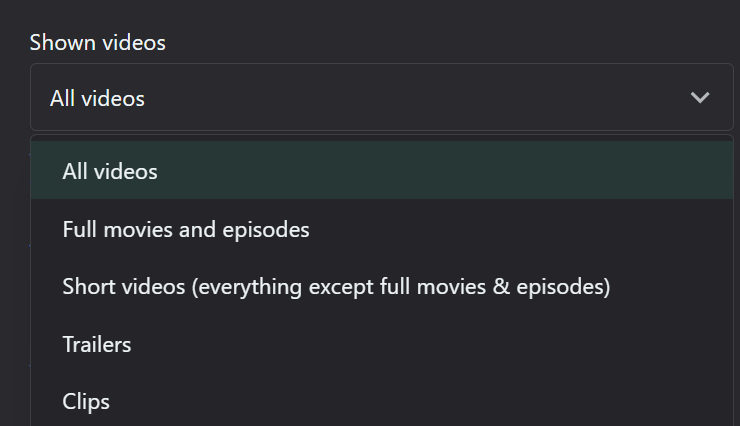Collapse the Shown videos dropdown list
This screenshot has width=740, height=426.
(x=382, y=97)
